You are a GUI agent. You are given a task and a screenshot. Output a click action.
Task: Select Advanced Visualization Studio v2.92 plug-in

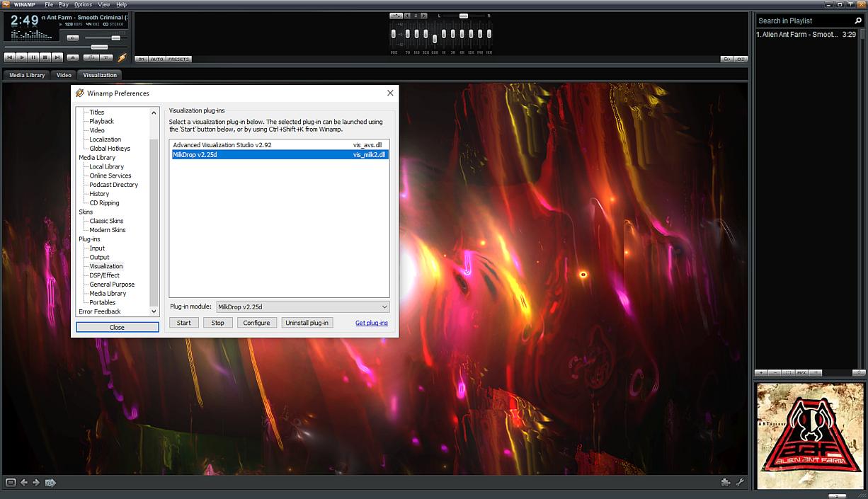point(279,145)
